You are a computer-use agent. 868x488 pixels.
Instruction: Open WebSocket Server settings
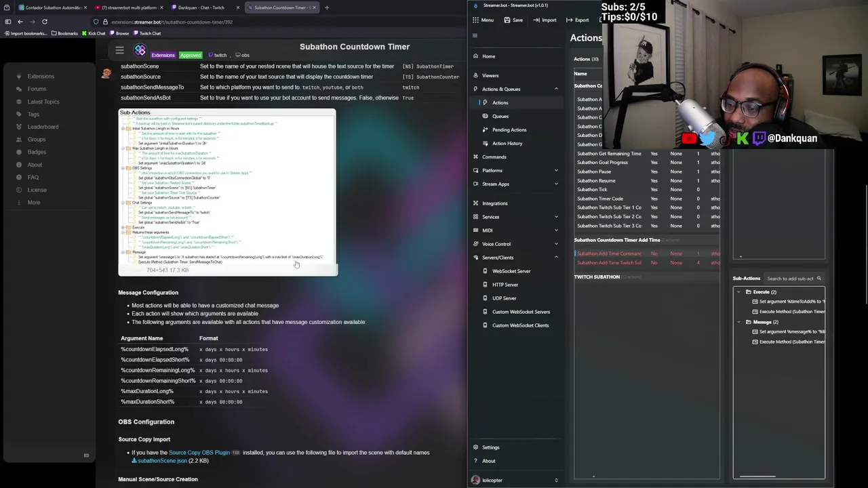click(x=511, y=271)
